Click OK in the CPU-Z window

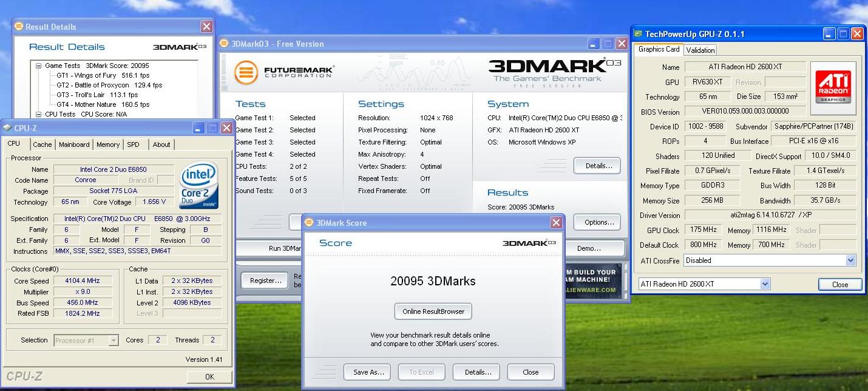tap(209, 377)
